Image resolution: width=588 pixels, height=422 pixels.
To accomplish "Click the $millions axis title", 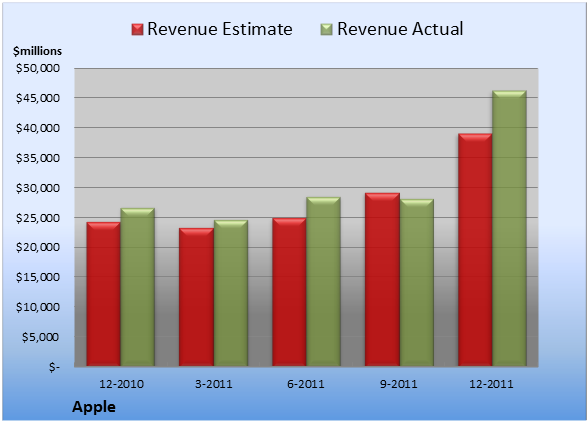I will pyautogui.click(x=37, y=51).
